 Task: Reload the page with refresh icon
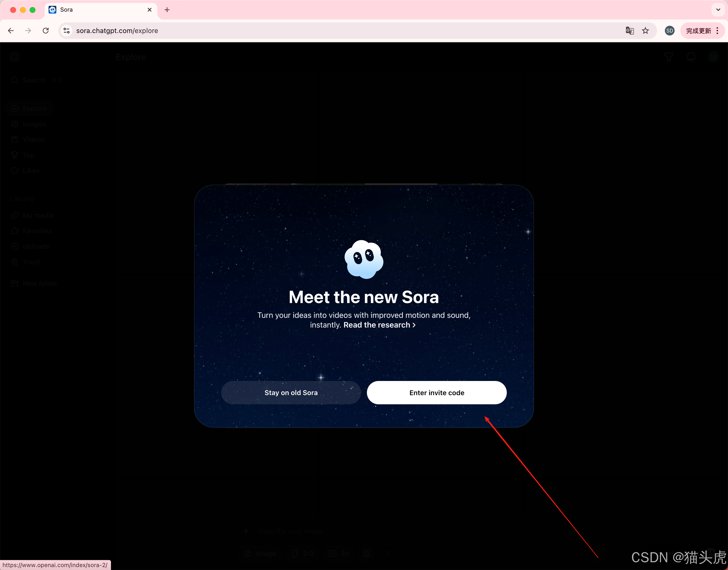[46, 31]
